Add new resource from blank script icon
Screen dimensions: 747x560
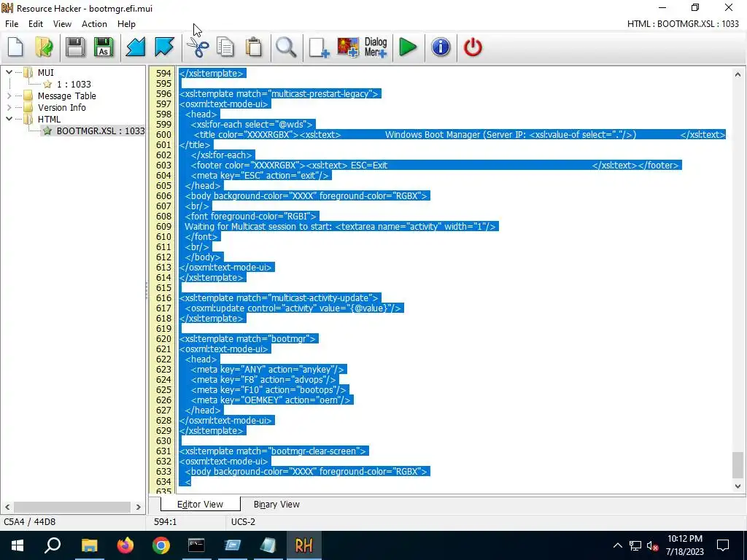pyautogui.click(x=319, y=47)
